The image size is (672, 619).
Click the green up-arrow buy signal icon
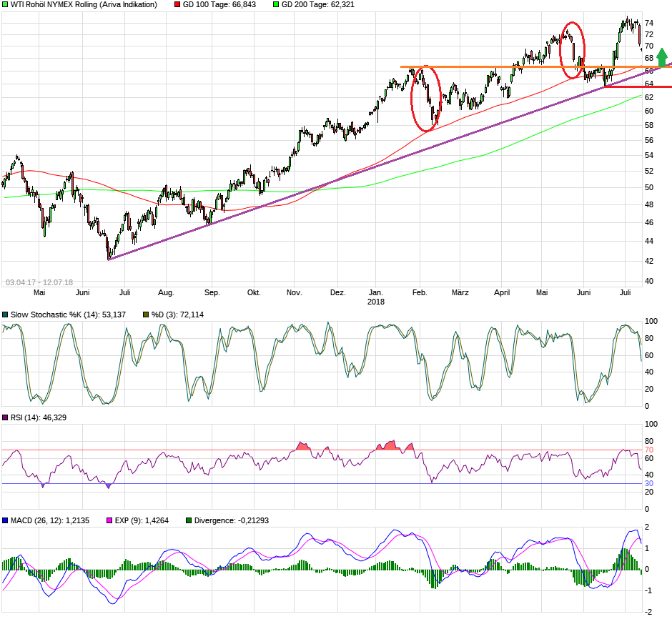tap(662, 57)
